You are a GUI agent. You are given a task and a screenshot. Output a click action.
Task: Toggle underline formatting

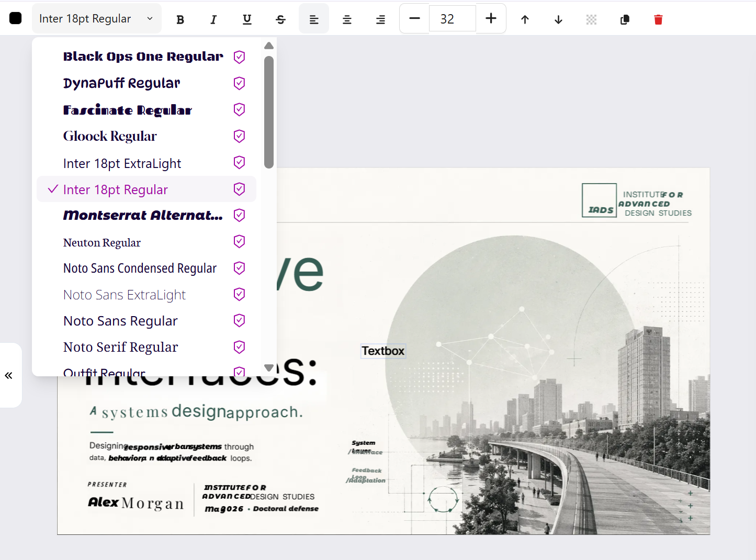coord(247,19)
